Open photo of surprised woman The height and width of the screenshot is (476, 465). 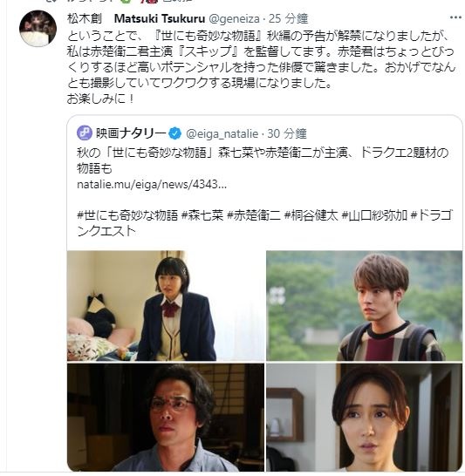pos(364,417)
